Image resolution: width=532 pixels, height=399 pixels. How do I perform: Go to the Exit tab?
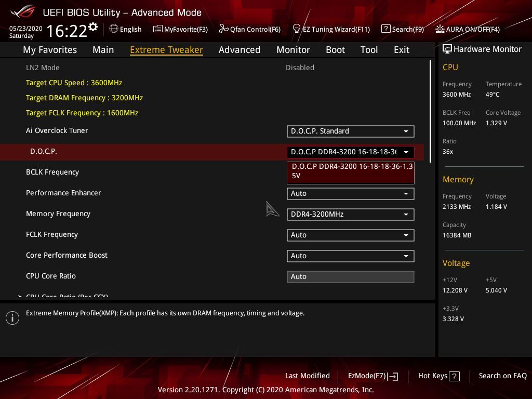402,50
